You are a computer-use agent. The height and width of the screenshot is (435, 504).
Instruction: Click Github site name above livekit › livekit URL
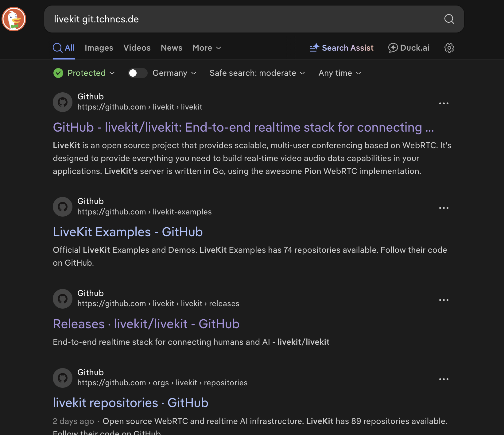point(91,97)
